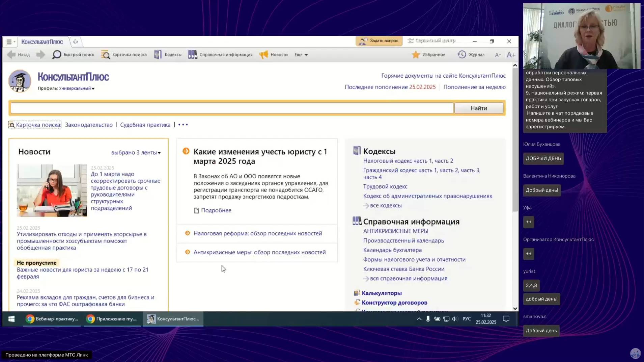Open Новости from the toolbar
Image resolution: width=644 pixels, height=362 pixels.
coord(274,55)
